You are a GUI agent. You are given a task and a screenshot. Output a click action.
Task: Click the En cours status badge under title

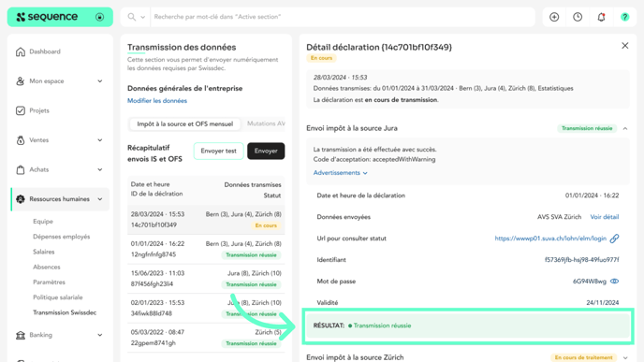(x=321, y=58)
